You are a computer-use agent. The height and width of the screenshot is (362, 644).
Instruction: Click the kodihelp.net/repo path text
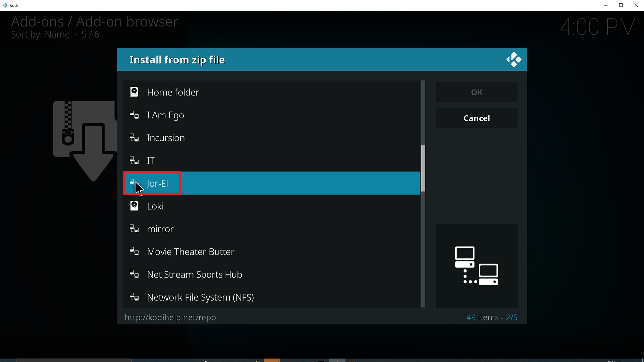(x=170, y=318)
